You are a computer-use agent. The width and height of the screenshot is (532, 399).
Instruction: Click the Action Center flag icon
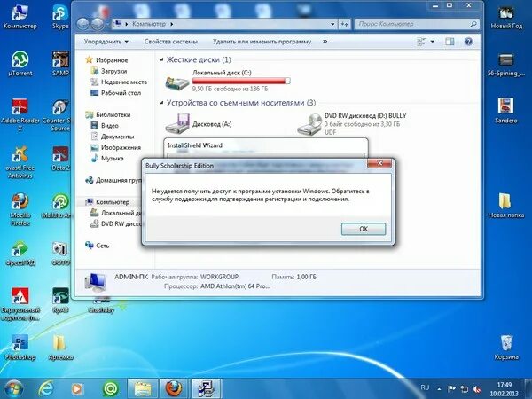coord(451,389)
